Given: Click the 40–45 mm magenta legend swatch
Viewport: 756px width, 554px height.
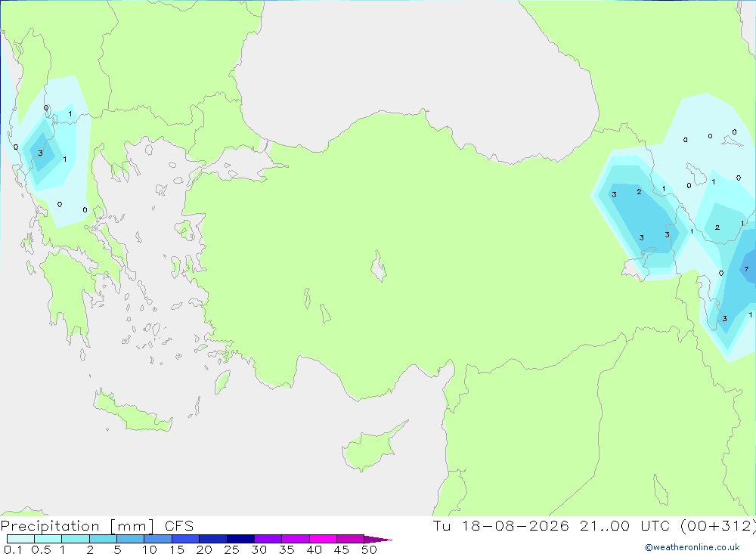Looking at the screenshot, I should tap(323, 539).
